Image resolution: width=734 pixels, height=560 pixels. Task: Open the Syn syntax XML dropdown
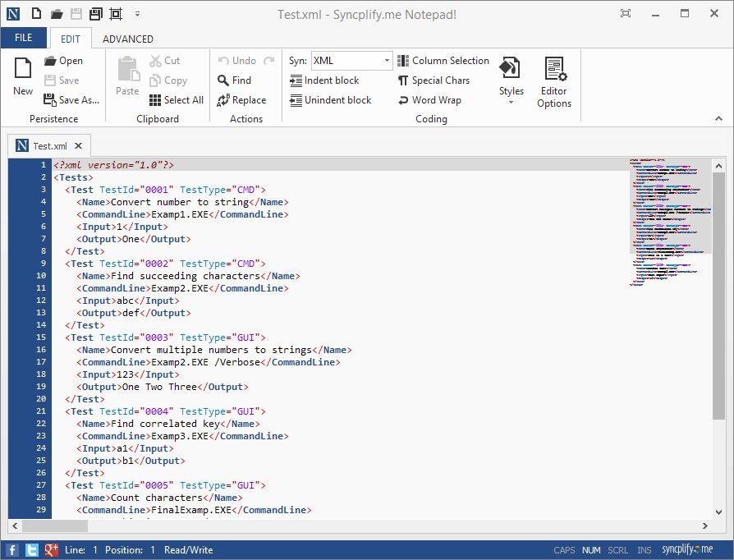[388, 61]
